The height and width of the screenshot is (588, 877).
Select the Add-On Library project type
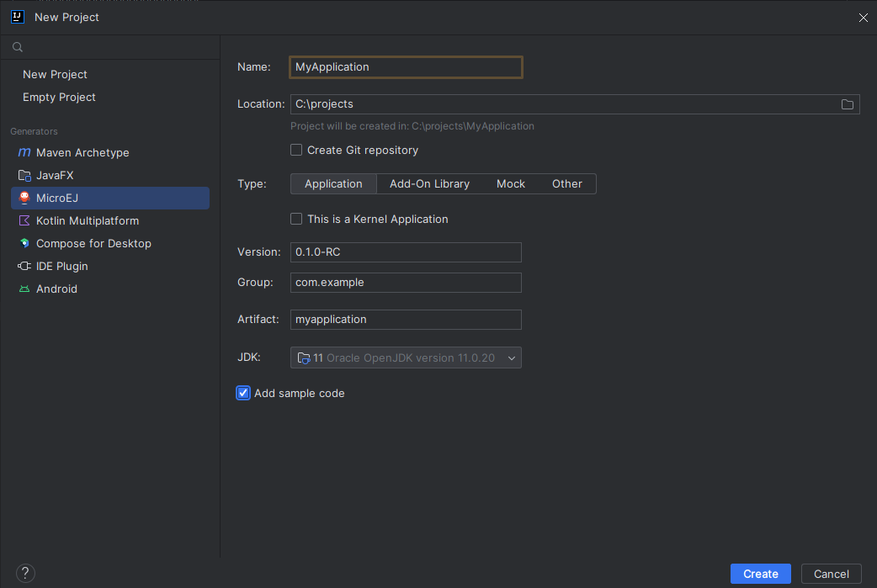[x=429, y=183]
